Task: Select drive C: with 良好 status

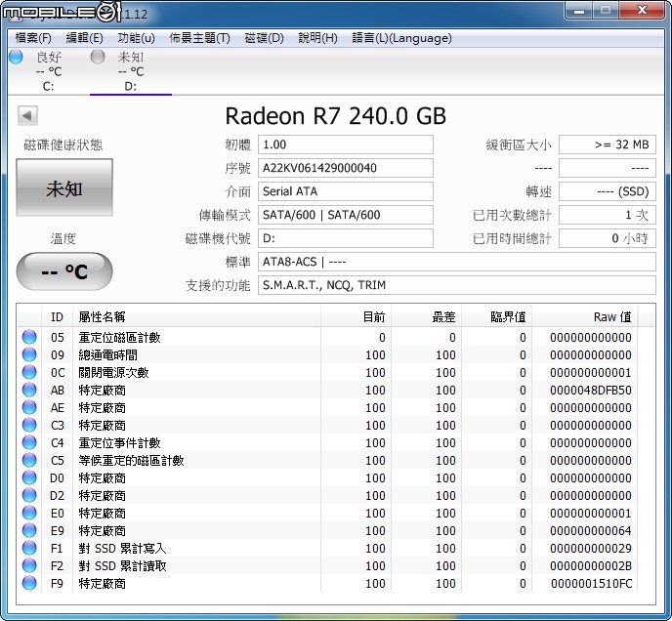Action: coord(49,71)
